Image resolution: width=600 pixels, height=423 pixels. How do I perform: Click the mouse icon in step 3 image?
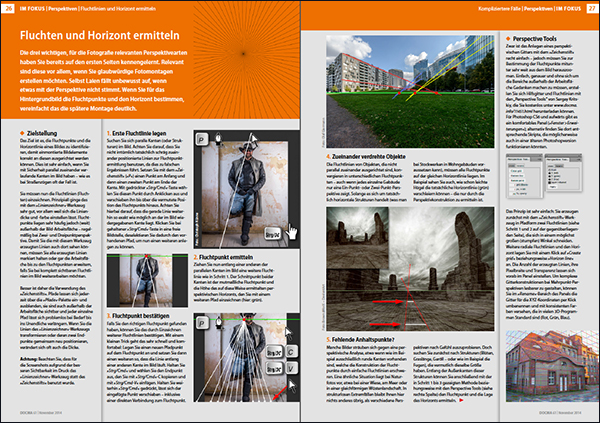(218, 323)
